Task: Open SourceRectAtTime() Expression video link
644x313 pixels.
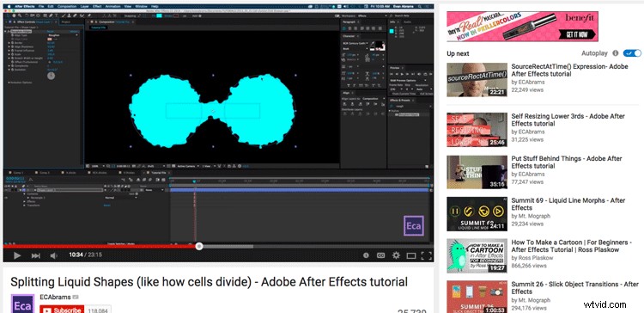Action: [x=569, y=71]
